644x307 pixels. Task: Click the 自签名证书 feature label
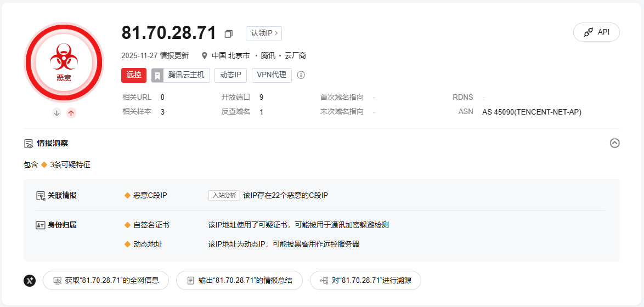pos(151,225)
